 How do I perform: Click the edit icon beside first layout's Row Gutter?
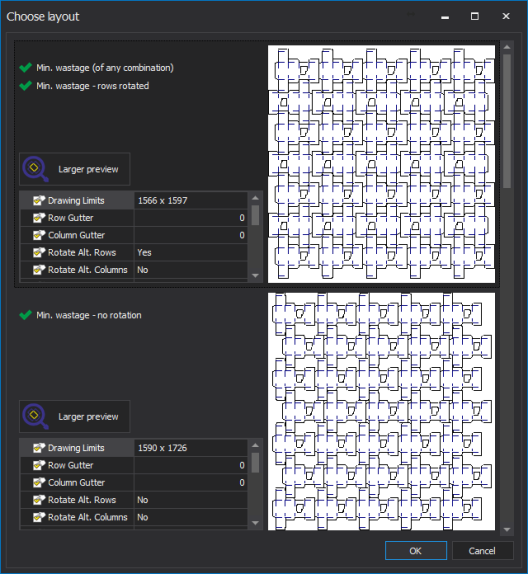[x=38, y=218]
